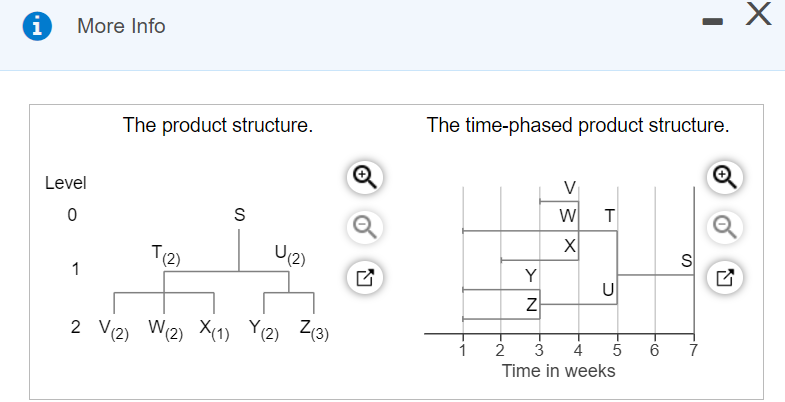
Task: Zoom out on the time-phased product structure
Action: tap(722, 226)
